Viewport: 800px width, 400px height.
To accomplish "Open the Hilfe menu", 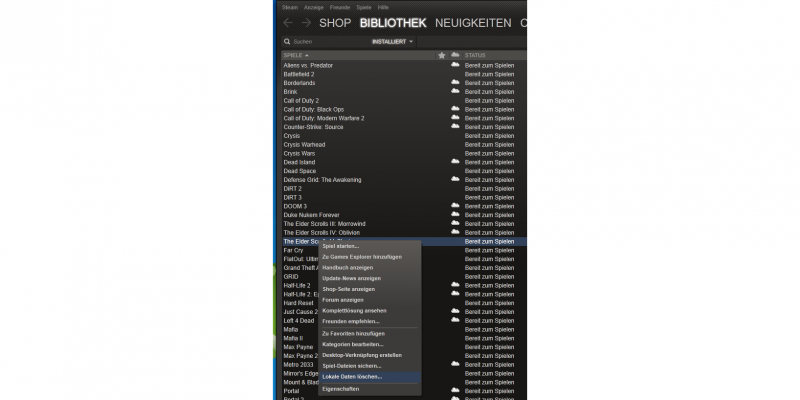I will click(383, 8).
